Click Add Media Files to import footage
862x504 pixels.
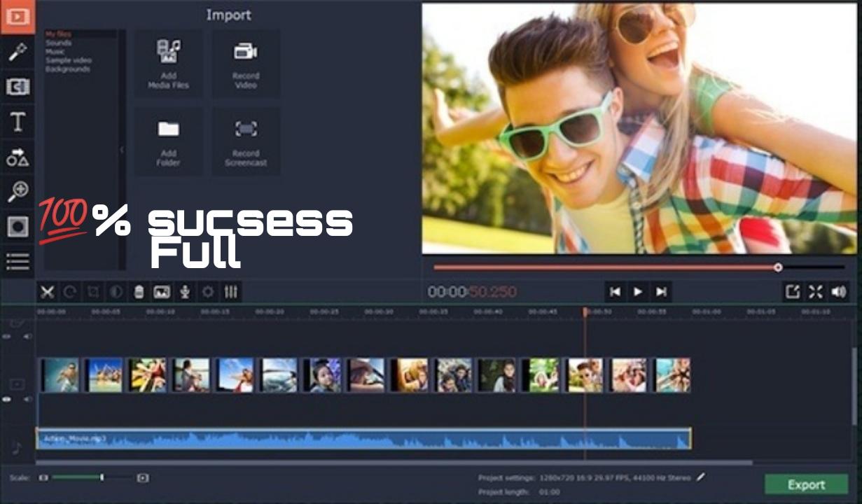click(x=167, y=64)
